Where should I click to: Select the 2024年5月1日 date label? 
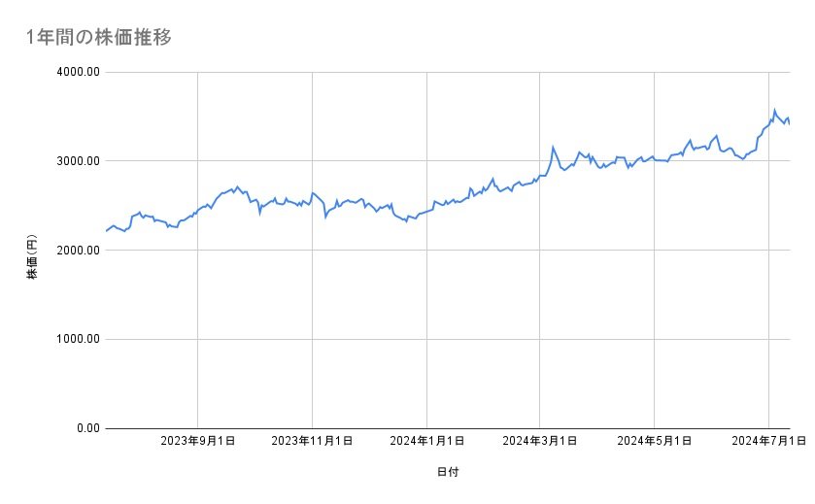pyautogui.click(x=655, y=442)
